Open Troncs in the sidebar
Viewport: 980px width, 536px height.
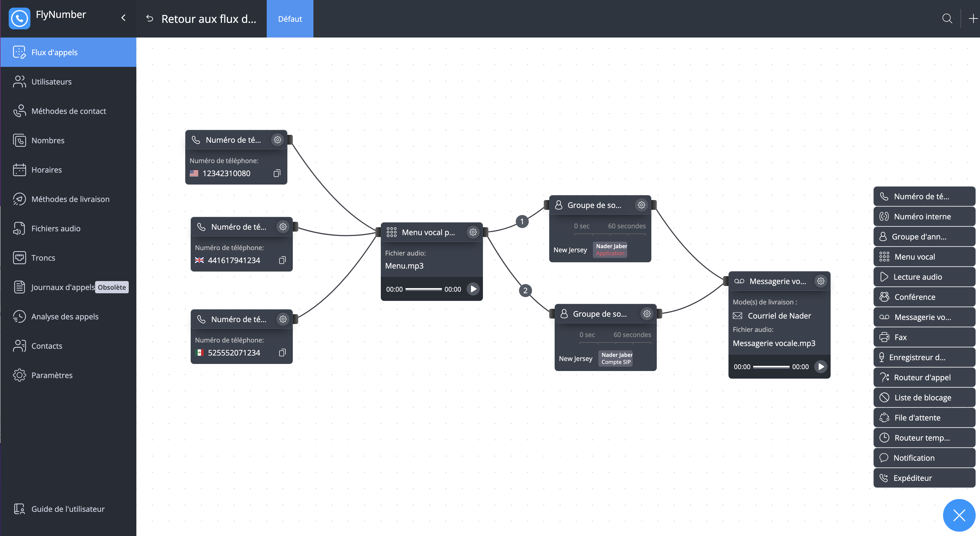click(68, 257)
